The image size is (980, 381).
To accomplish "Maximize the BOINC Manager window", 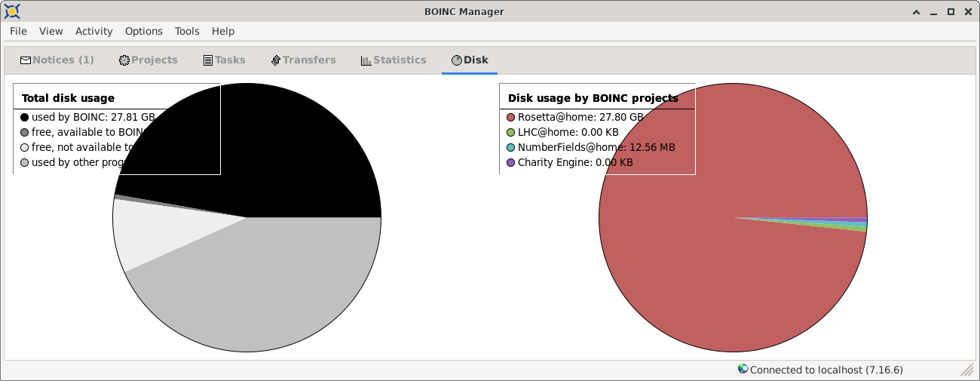I will [x=951, y=11].
